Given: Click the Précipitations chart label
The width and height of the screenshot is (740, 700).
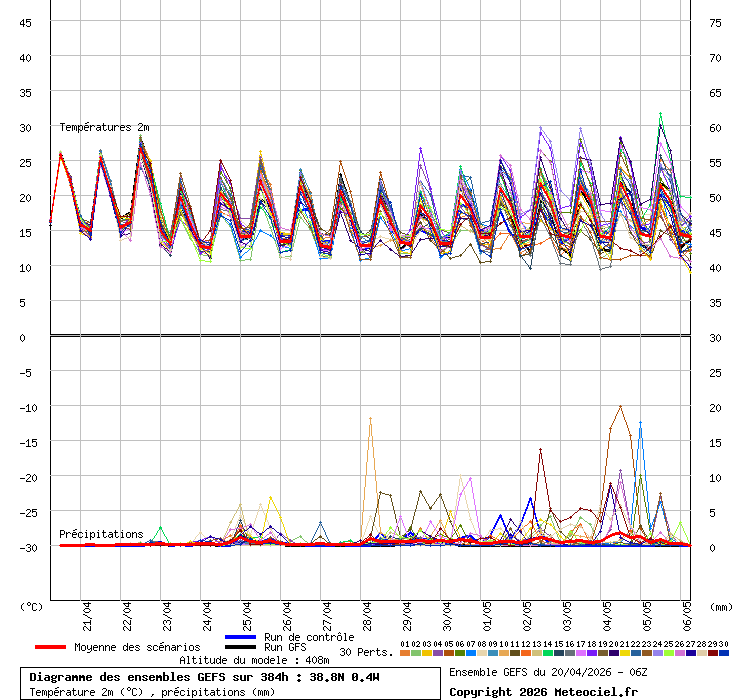Looking at the screenshot, I should (x=101, y=534).
